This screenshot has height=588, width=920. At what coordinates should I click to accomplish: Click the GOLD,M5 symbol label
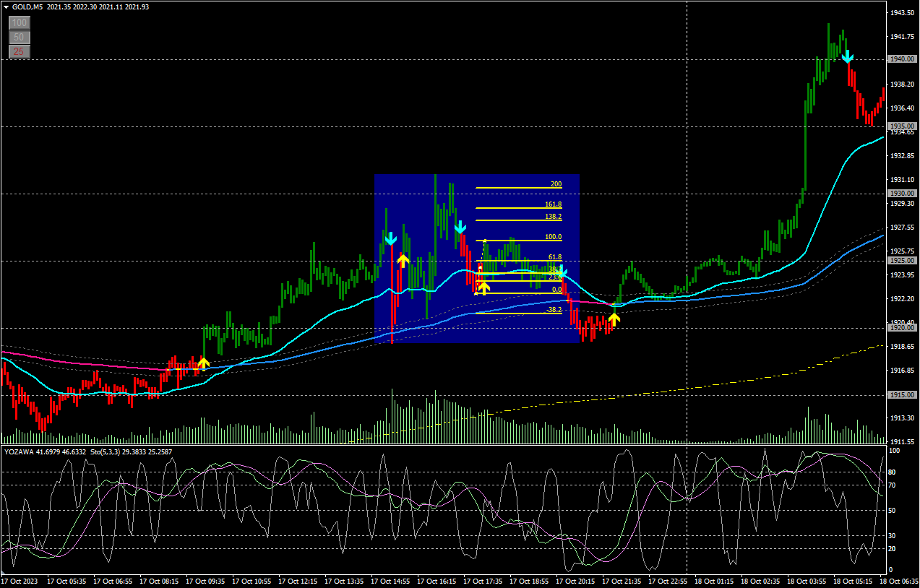[27, 7]
